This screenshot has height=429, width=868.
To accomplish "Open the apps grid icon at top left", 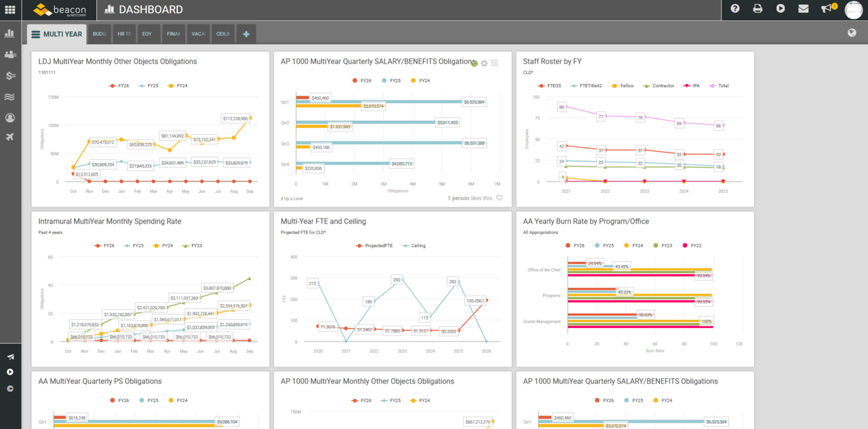I will (9, 9).
